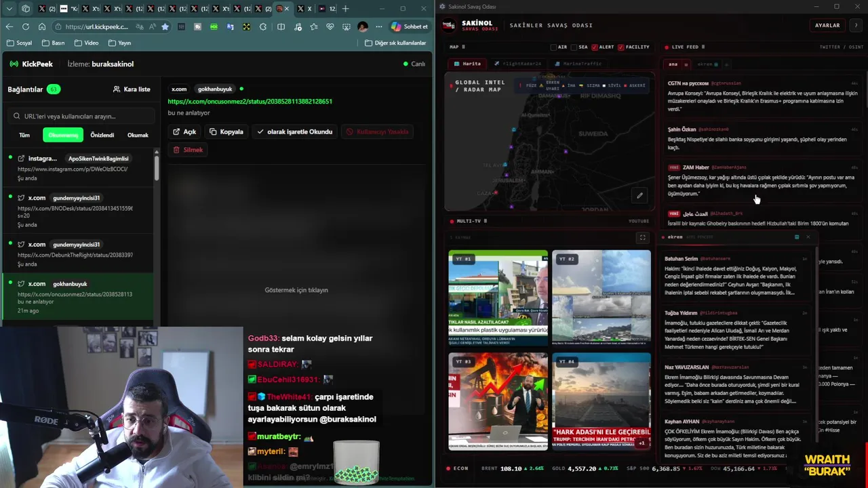Image resolution: width=868 pixels, height=488 pixels.
Task: Play the YT #3 video thumbnail
Action: point(498,401)
